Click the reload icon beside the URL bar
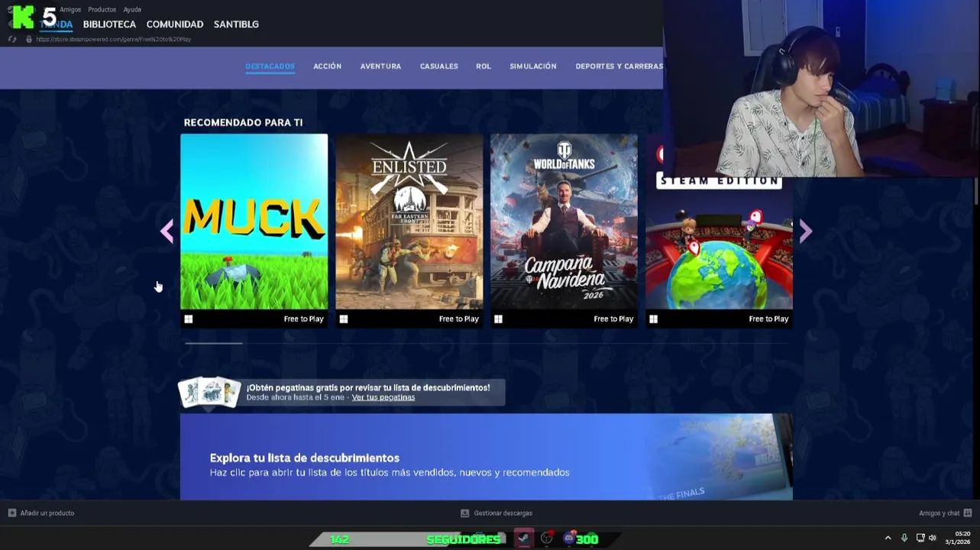Image resolution: width=980 pixels, height=550 pixels. pos(11,39)
